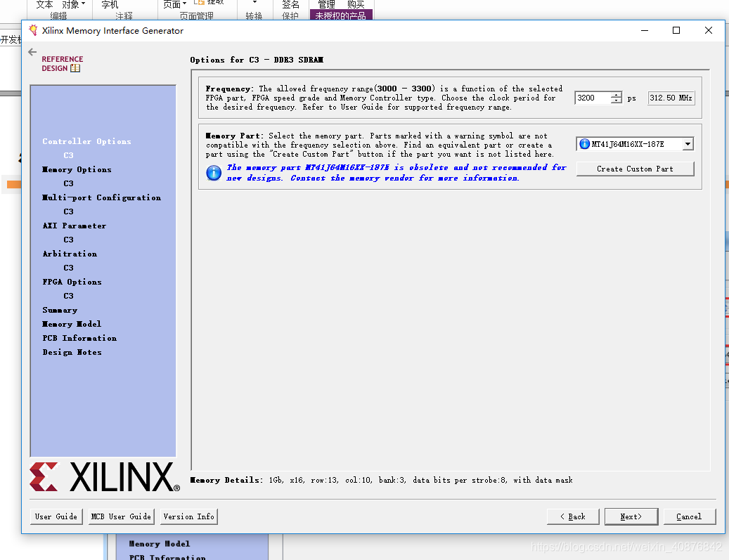The height and width of the screenshot is (560, 729).
Task: Select C3 under Arbitration
Action: [68, 268]
